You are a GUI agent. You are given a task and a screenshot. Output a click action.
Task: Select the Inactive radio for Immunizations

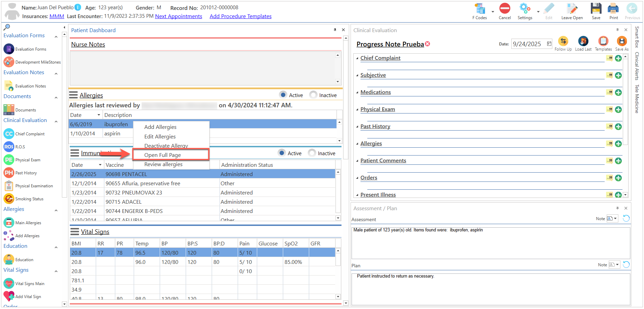[x=312, y=153]
